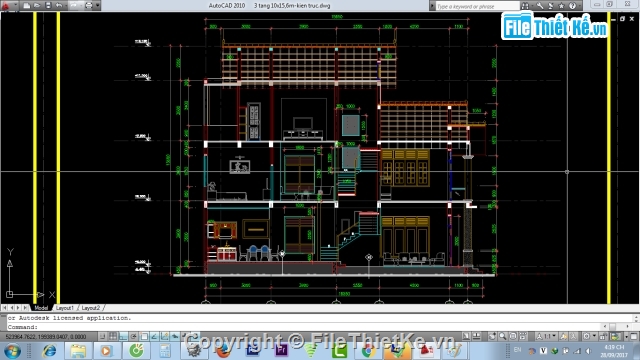Image resolution: width=640 pixels, height=360 pixels.
Task: Click the Open file icon
Action: coord(37,6)
